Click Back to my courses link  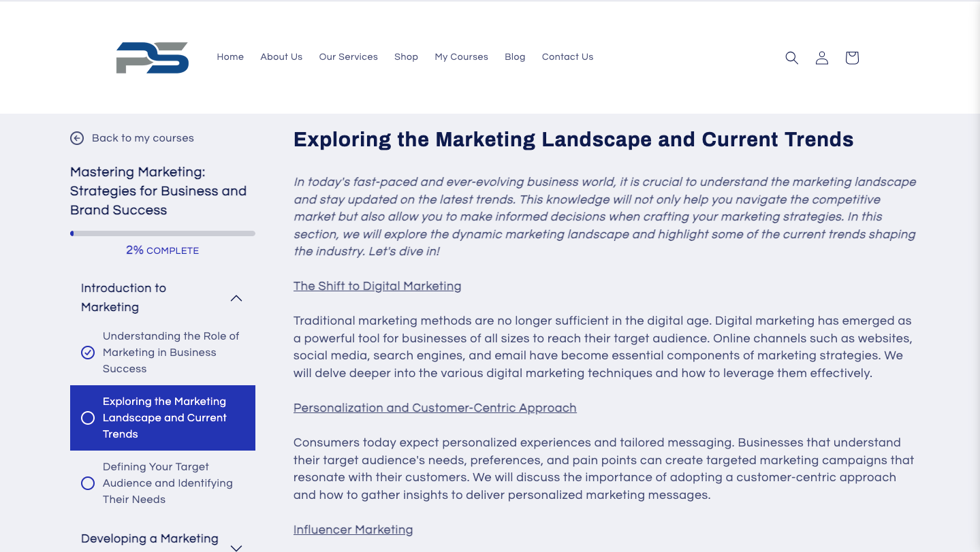pos(143,138)
